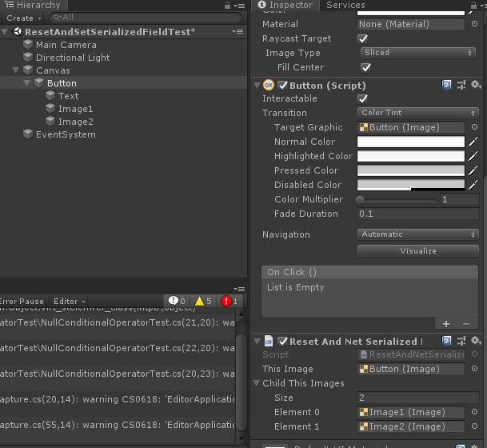
Task: Adjust the Color Multiplier slider handle
Action: [360, 199]
